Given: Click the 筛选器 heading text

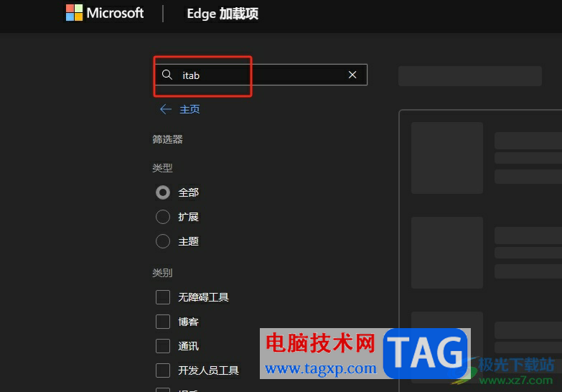Looking at the screenshot, I should pos(167,139).
